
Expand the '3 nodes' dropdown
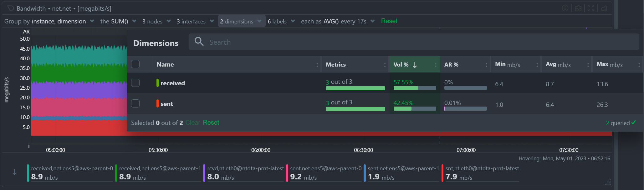pyautogui.click(x=156, y=21)
